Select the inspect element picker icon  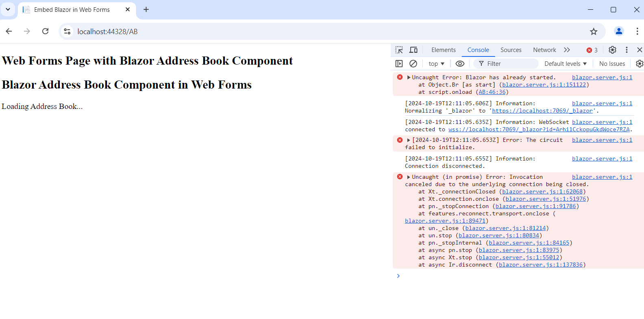coord(399,50)
